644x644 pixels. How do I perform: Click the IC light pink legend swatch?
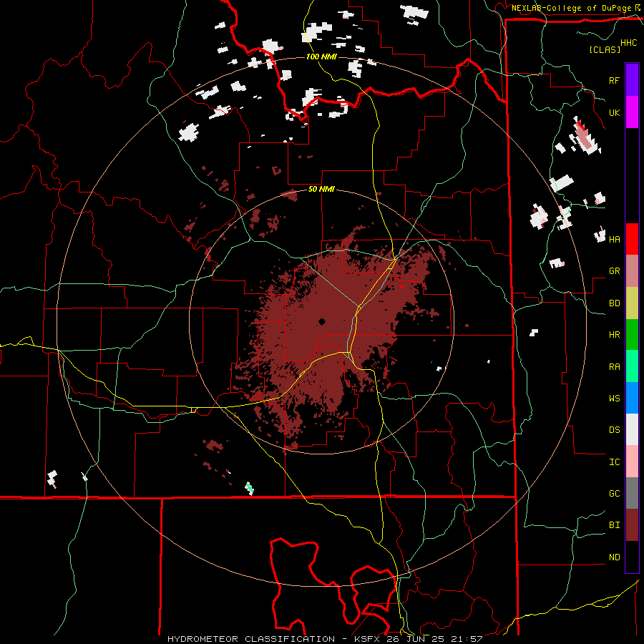click(632, 462)
